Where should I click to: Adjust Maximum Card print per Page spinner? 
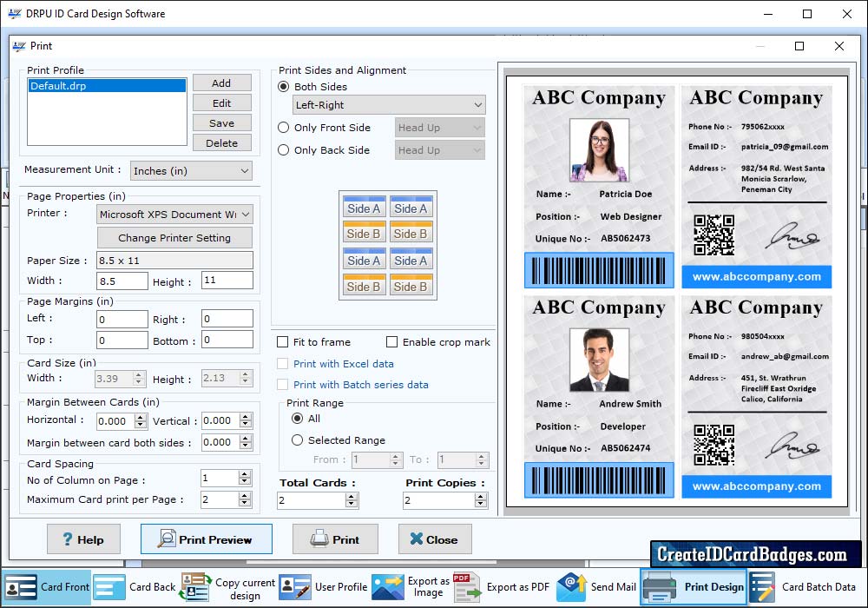coord(245,500)
